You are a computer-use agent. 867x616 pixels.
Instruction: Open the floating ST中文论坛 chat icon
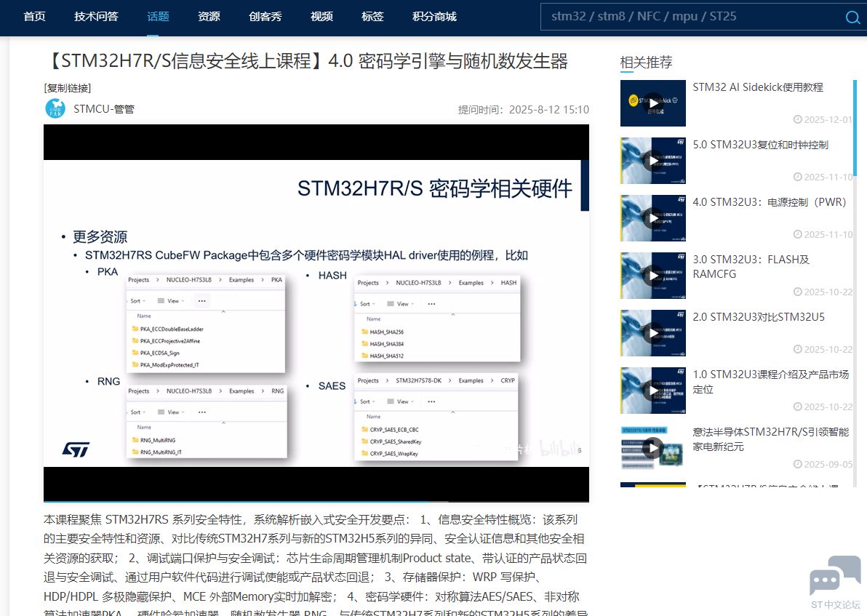(x=835, y=578)
